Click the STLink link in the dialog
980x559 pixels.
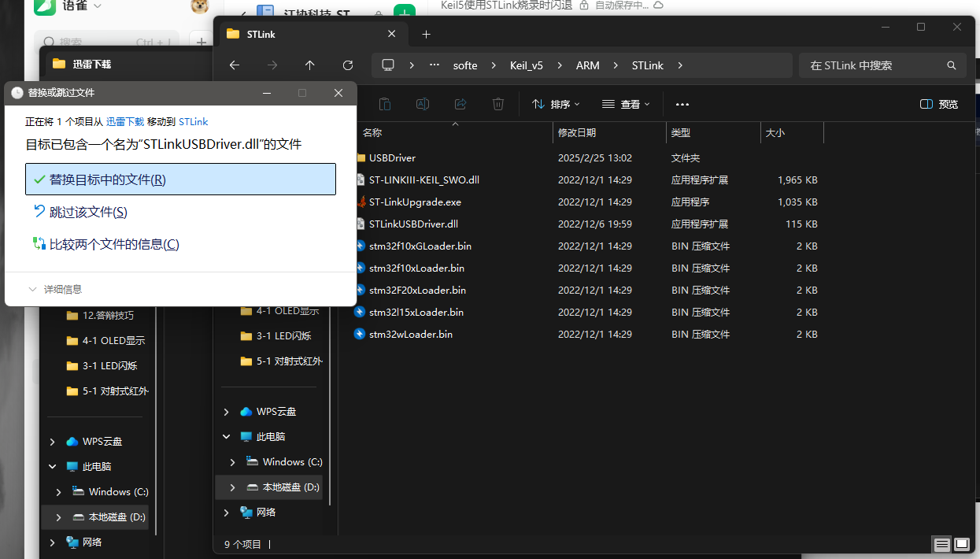[x=194, y=122]
